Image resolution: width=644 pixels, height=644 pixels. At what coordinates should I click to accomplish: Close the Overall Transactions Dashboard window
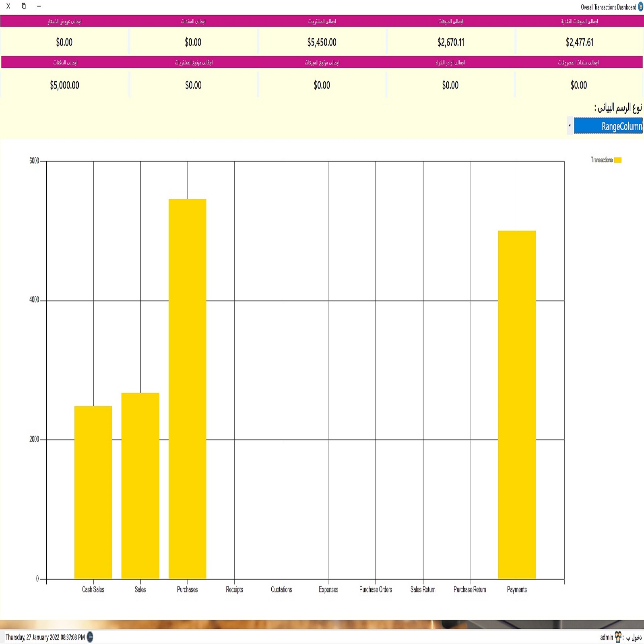pos(8,6)
